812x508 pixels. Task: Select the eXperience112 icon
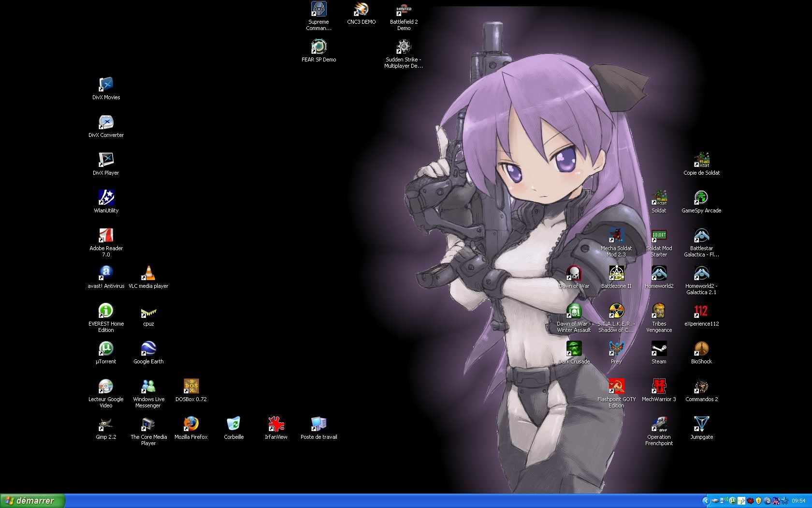(701, 311)
